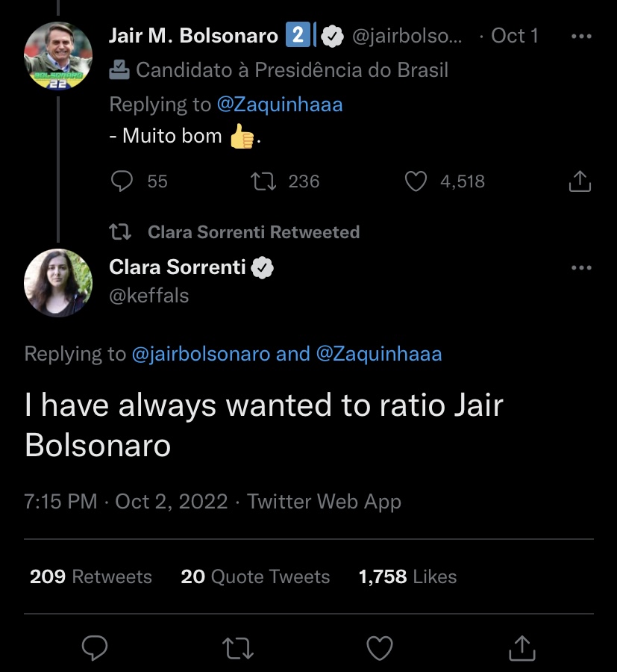Open the Twitter Web App source link
The image size is (617, 672).
pos(324,502)
